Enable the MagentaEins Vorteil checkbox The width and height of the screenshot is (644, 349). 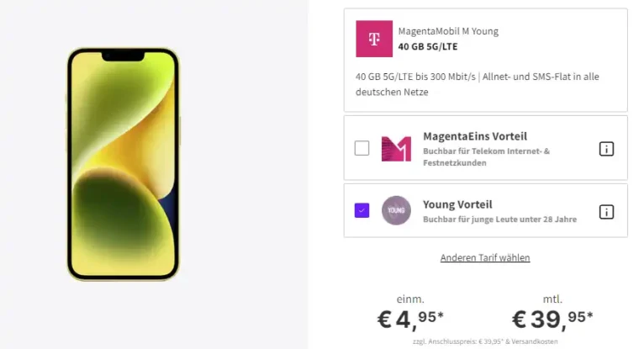362,148
